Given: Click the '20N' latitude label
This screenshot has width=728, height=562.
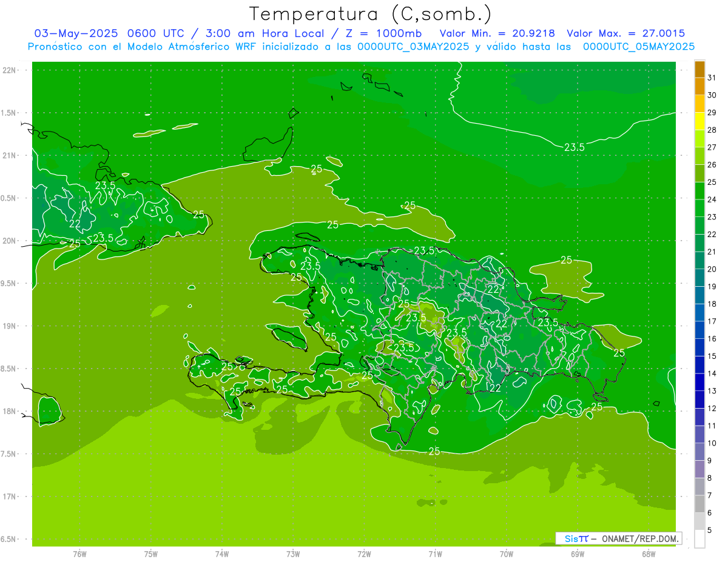Looking at the screenshot, I should click(x=10, y=241).
